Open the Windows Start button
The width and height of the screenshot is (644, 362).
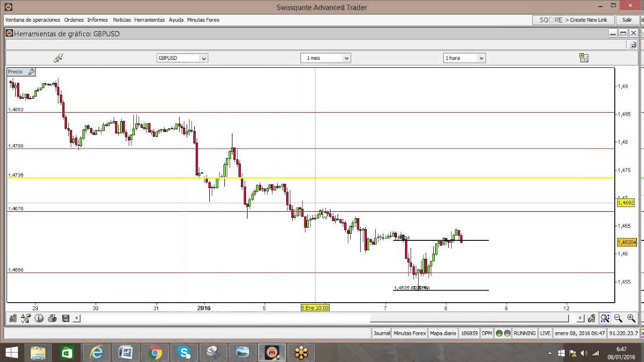pyautogui.click(x=12, y=352)
